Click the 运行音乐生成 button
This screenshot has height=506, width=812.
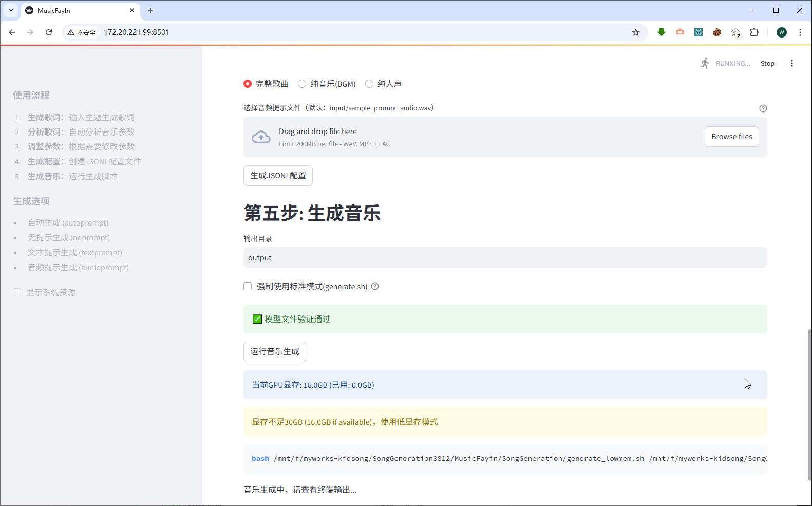[x=275, y=352]
